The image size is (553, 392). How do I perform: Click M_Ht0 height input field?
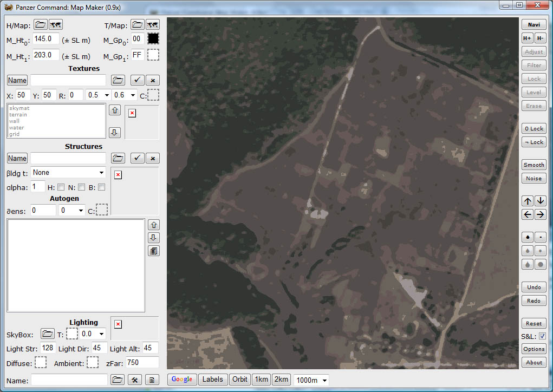click(x=46, y=39)
